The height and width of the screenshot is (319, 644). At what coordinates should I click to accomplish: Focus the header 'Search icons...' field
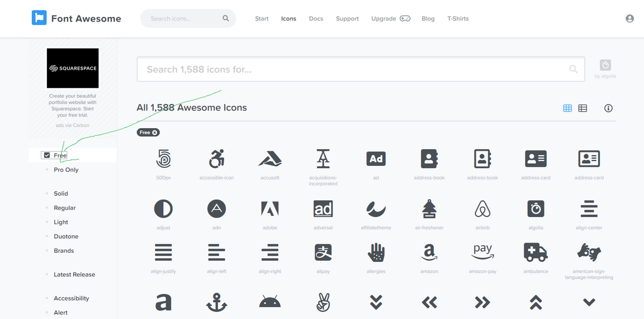tap(188, 19)
